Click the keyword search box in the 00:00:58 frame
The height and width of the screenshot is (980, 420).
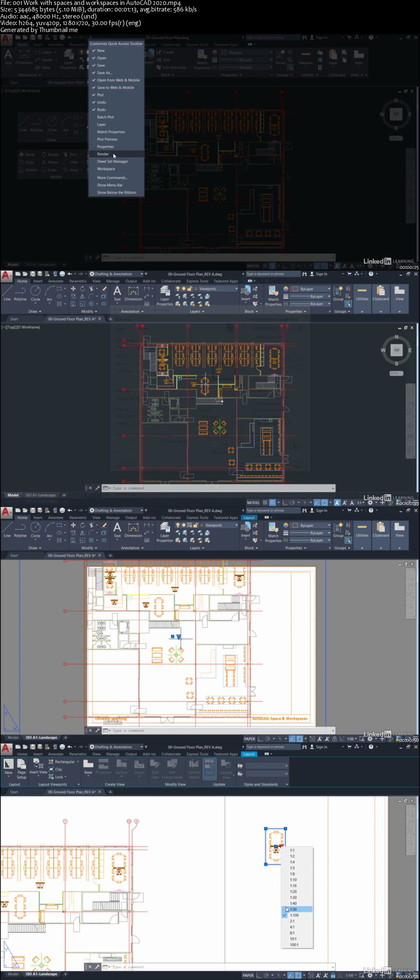pyautogui.click(x=272, y=747)
